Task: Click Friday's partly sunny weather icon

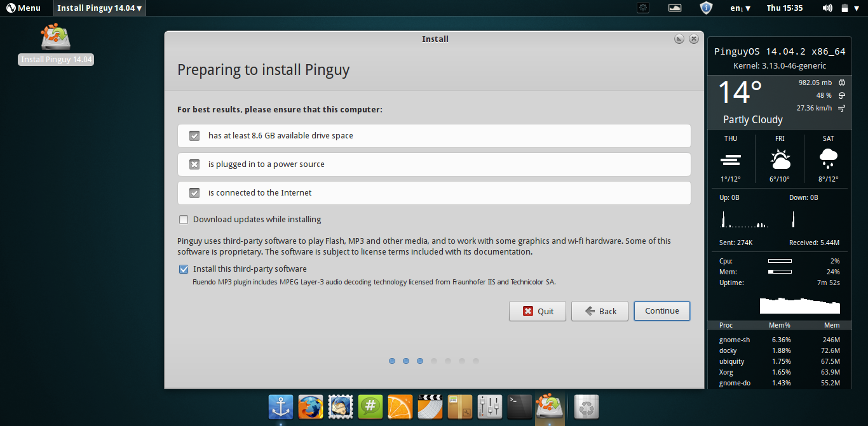Action: point(780,159)
